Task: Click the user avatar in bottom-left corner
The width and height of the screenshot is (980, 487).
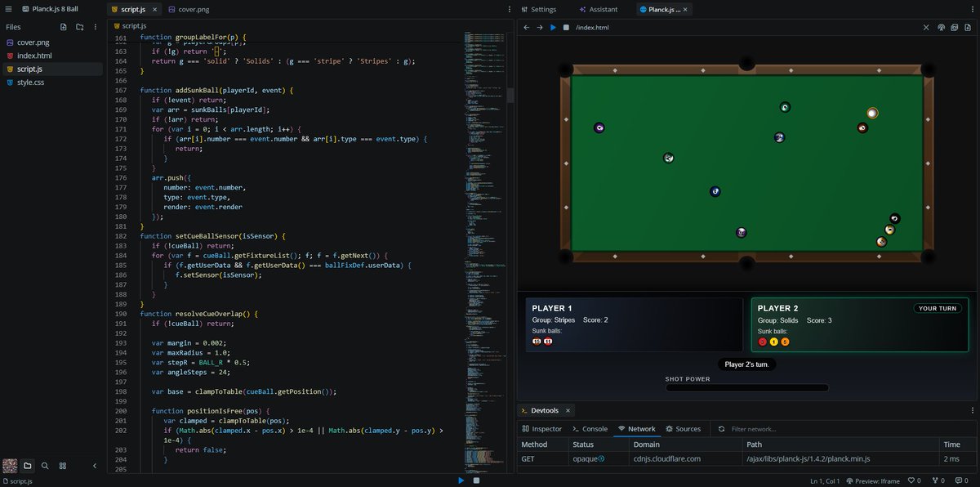Action: pos(10,466)
